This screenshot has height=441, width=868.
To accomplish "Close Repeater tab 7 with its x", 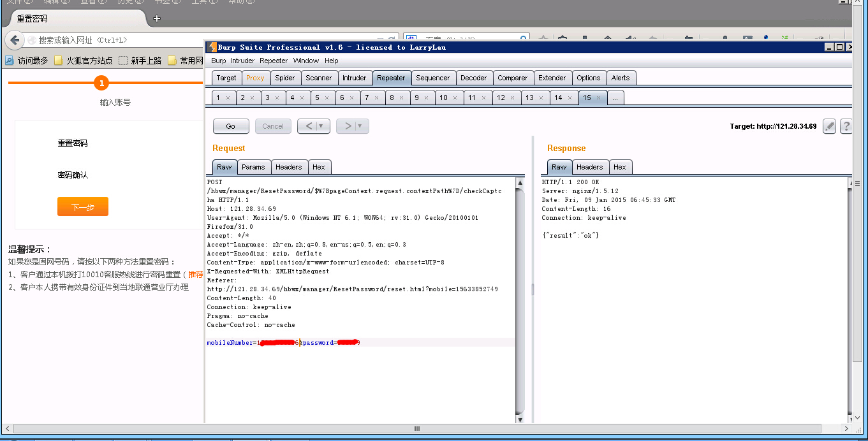I will tap(376, 98).
